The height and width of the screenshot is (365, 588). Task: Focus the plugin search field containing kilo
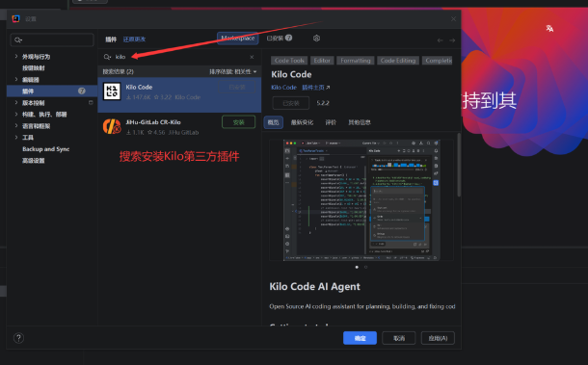pyautogui.click(x=180, y=57)
